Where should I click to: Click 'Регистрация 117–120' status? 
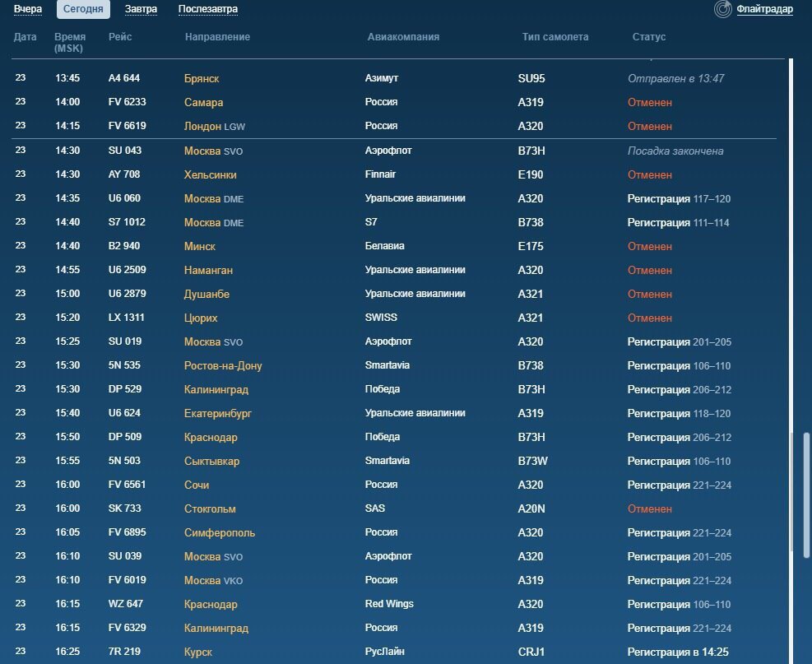click(x=679, y=198)
